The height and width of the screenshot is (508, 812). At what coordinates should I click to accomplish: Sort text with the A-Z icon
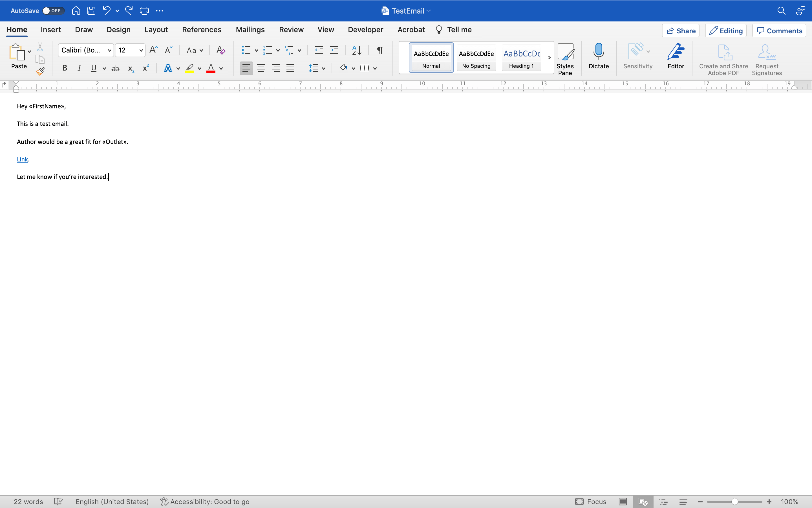point(357,50)
